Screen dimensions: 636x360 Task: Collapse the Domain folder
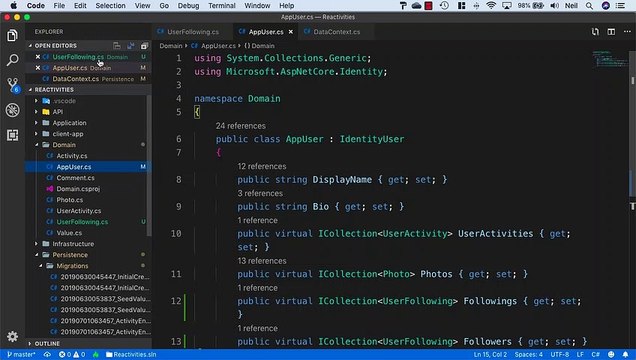pyautogui.click(x=36, y=145)
